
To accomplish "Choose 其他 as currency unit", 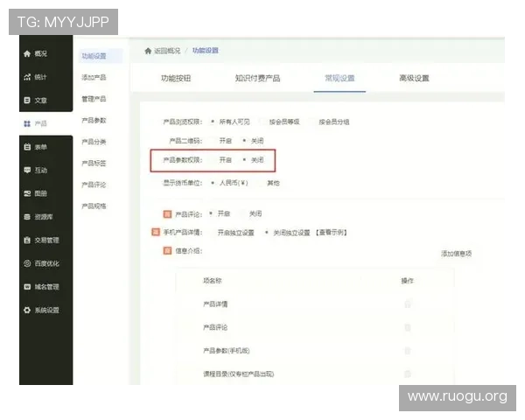I will coord(260,183).
